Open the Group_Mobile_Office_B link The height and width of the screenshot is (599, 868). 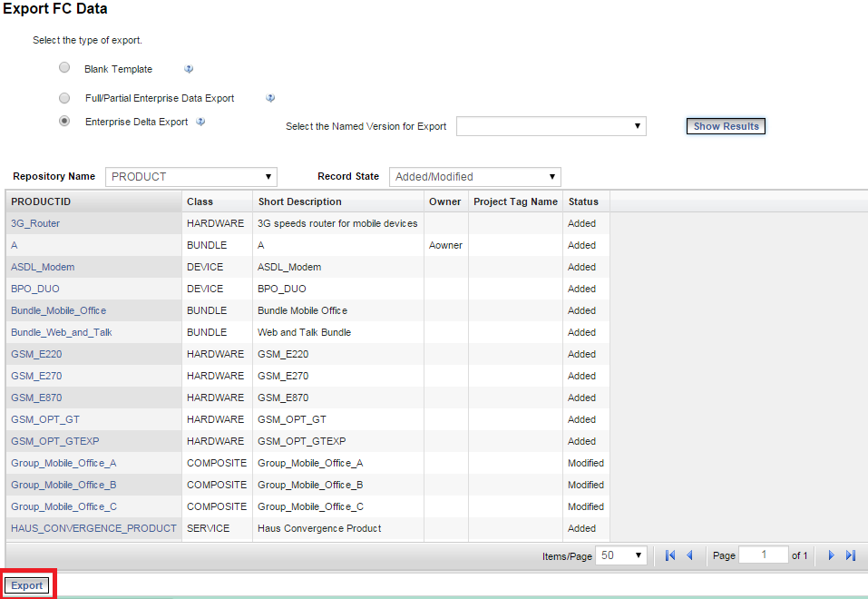click(x=63, y=485)
